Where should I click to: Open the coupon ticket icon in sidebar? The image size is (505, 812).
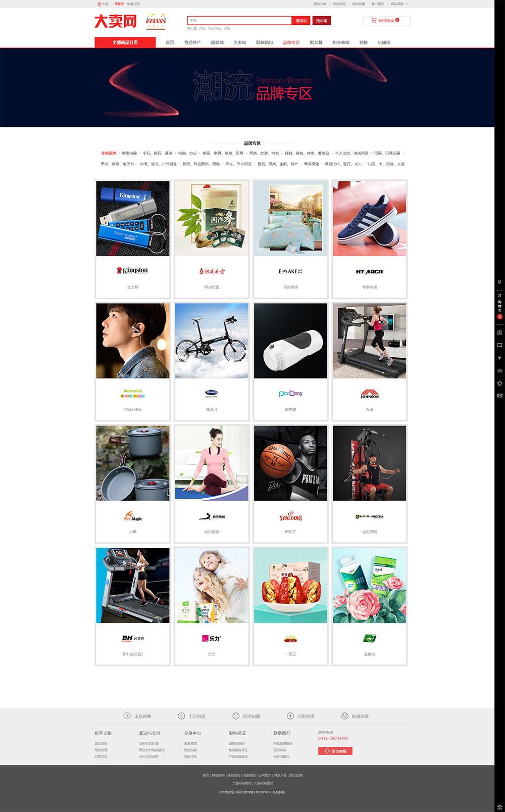point(499,345)
